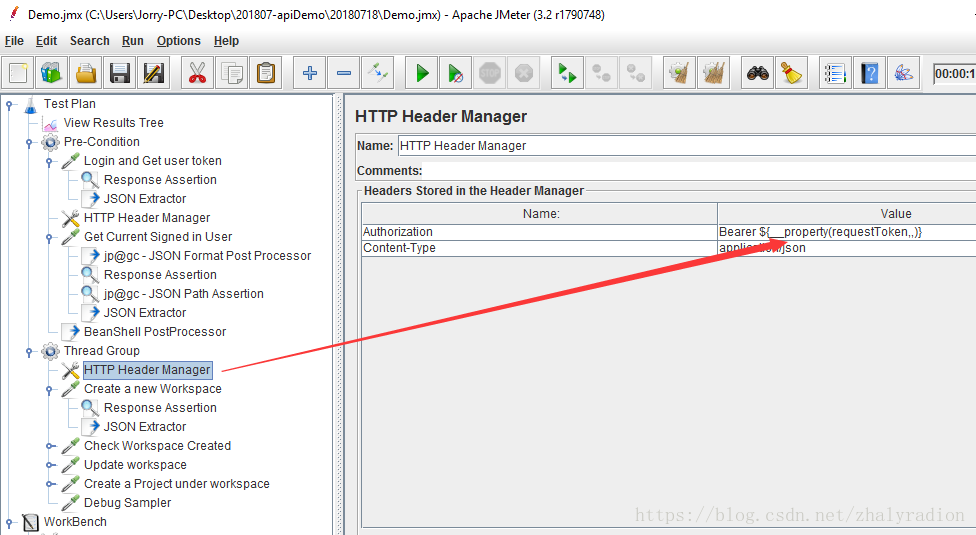976x535 pixels.
Task: Click the Bearer requestToken value cell
Action: pyautogui.click(x=847, y=231)
